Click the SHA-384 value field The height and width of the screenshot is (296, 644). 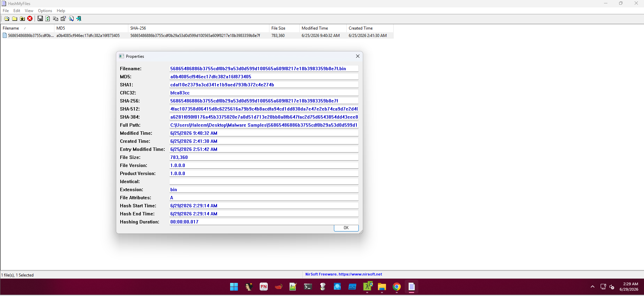pyautogui.click(x=264, y=117)
